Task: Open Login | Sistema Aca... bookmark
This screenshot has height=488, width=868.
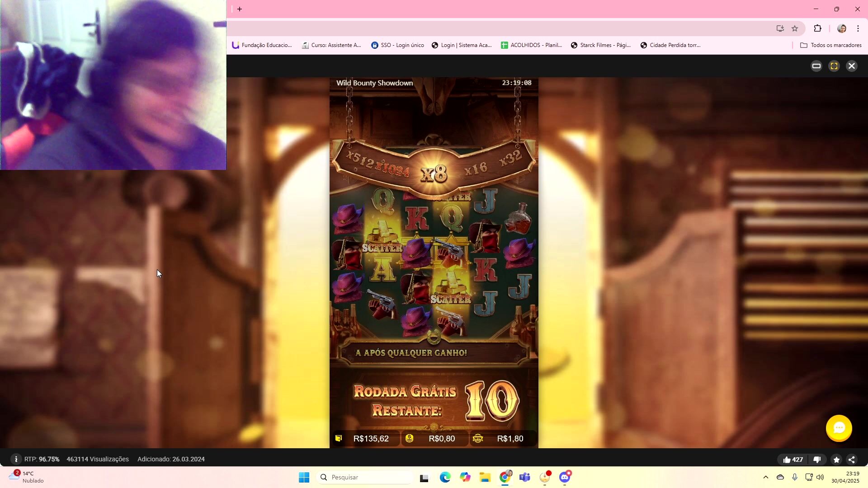Action: click(x=462, y=45)
